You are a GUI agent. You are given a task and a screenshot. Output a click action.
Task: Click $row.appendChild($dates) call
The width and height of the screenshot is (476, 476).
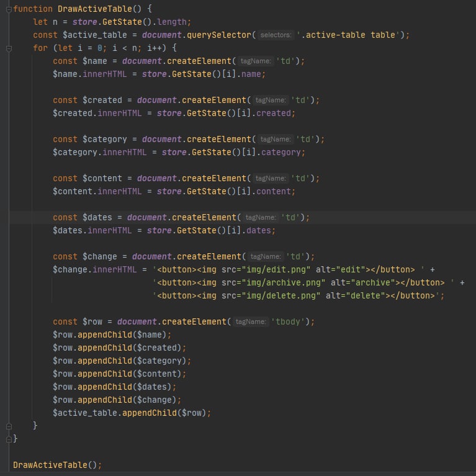[x=112, y=387]
